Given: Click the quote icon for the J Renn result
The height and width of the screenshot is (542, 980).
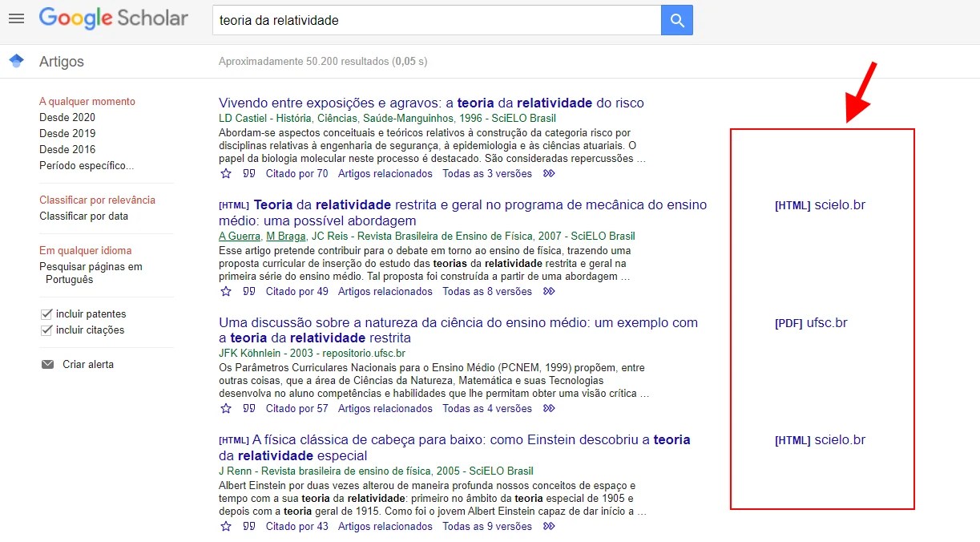Looking at the screenshot, I should click(249, 526).
